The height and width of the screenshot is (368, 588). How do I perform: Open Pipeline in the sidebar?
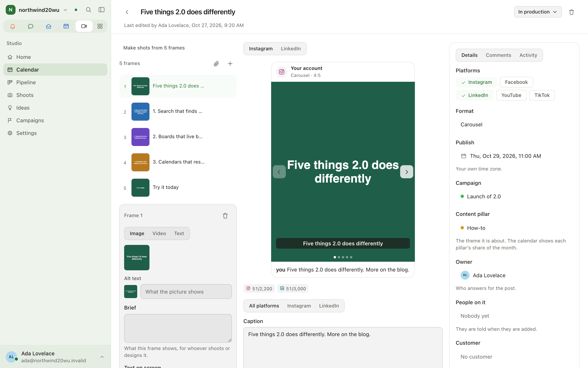[x=55, y=82]
